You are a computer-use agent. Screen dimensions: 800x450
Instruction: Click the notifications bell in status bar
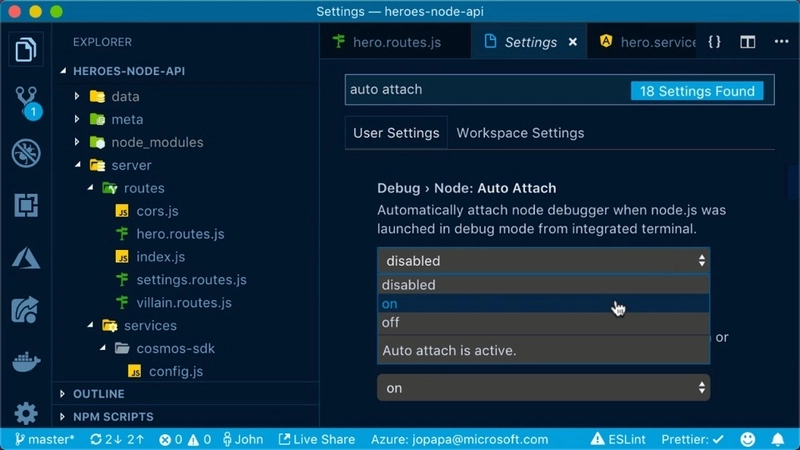pos(778,439)
